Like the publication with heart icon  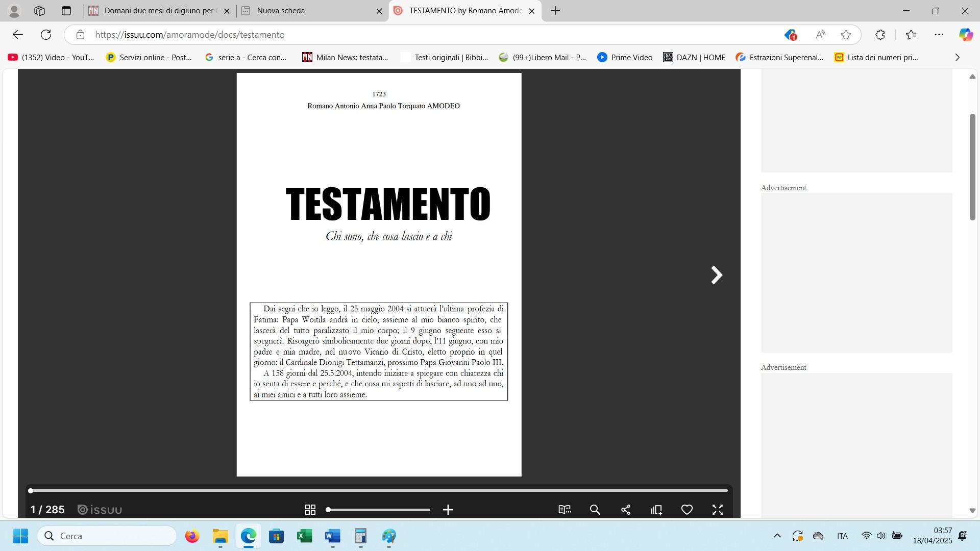point(687,510)
